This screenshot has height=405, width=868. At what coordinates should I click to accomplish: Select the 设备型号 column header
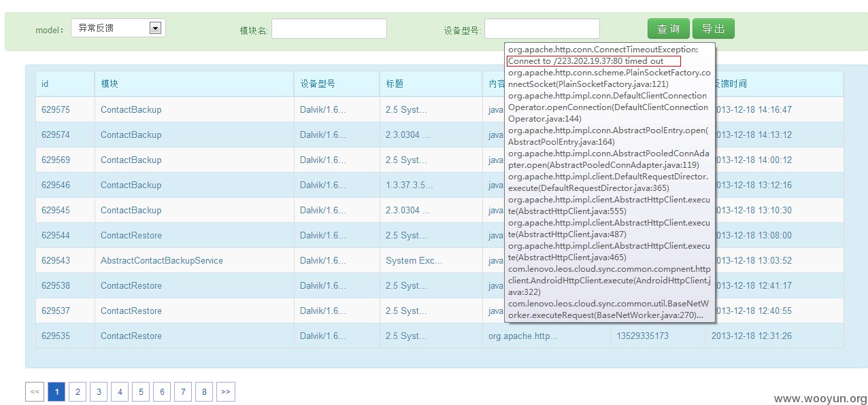click(337, 84)
